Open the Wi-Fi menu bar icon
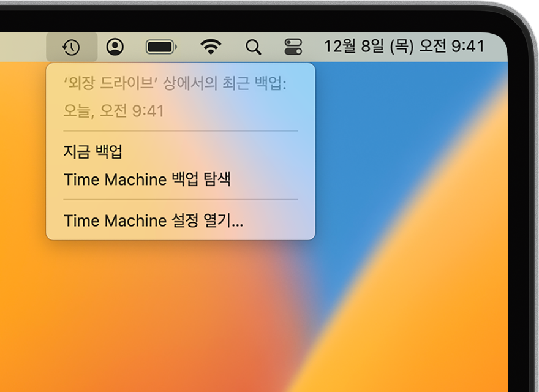This screenshot has height=392, width=539. click(x=211, y=47)
